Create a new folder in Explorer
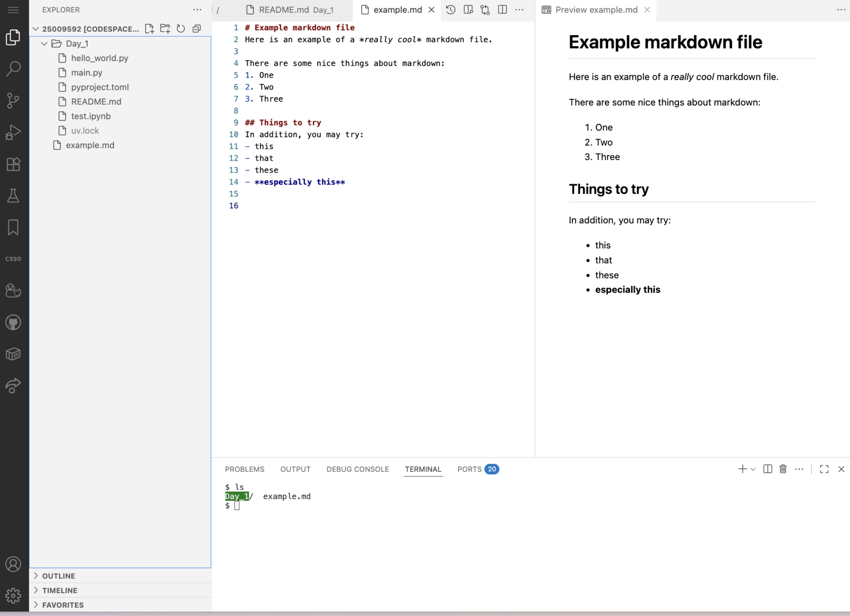Image resolution: width=850 pixels, height=616 pixels. [x=165, y=29]
